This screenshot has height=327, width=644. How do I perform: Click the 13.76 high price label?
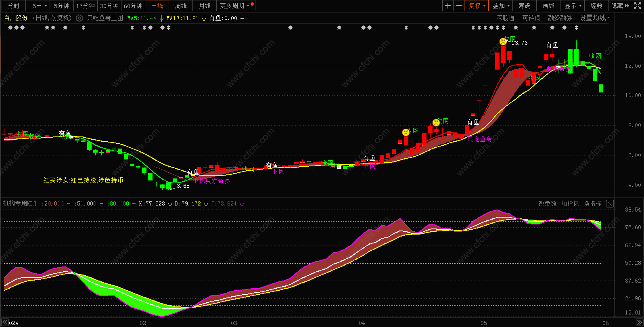[519, 43]
